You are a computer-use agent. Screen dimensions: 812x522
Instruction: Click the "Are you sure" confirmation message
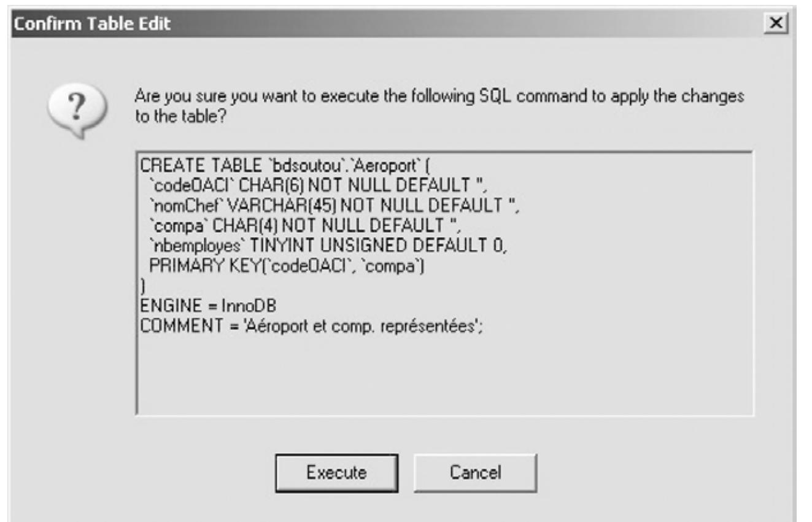[439, 98]
